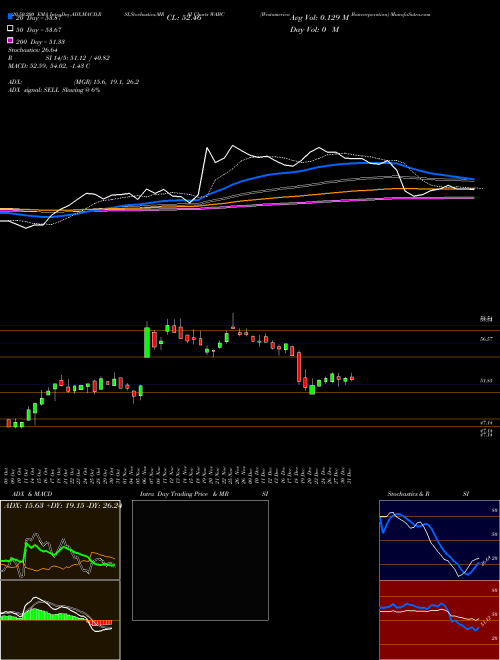Click the 'Stochastics: 26.64' value in header
This screenshot has width=500, height=660.
tap(32, 50)
